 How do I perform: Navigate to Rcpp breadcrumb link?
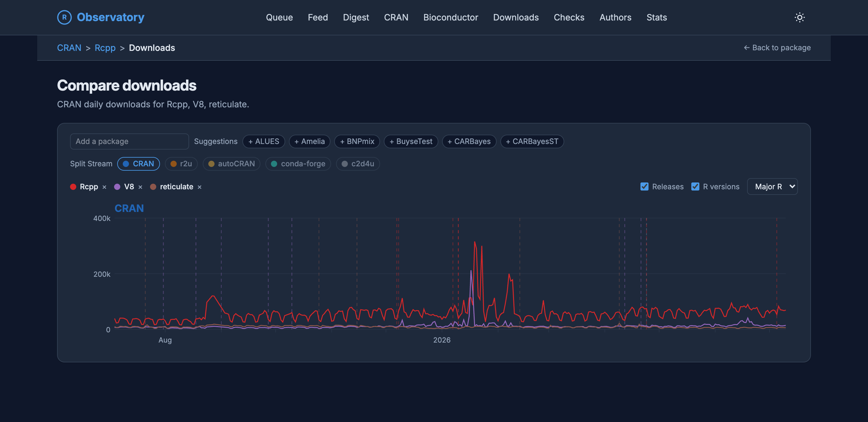[105, 47]
